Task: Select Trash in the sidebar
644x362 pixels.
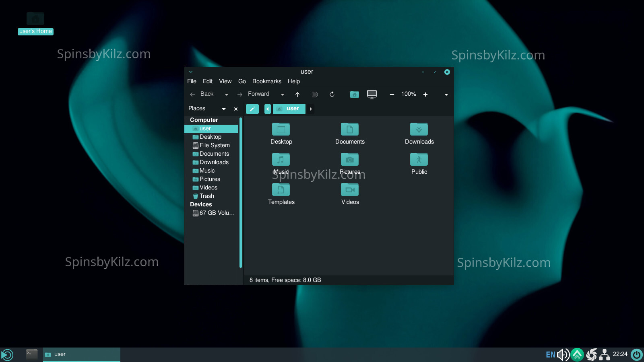Action: click(x=206, y=196)
